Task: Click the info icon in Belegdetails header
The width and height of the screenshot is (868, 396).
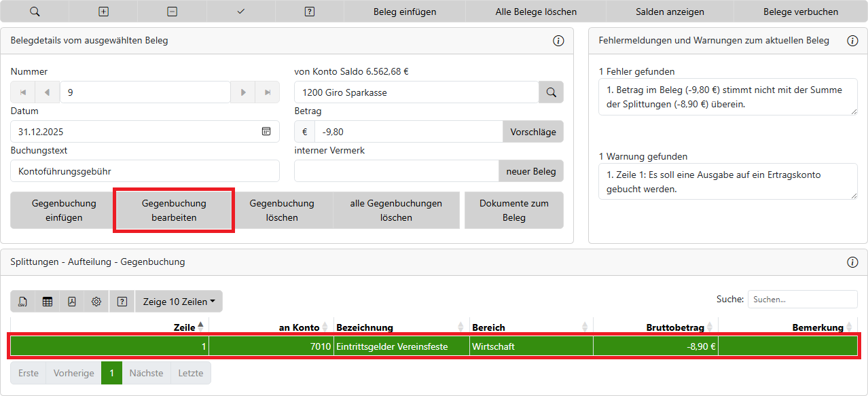Action: (558, 41)
